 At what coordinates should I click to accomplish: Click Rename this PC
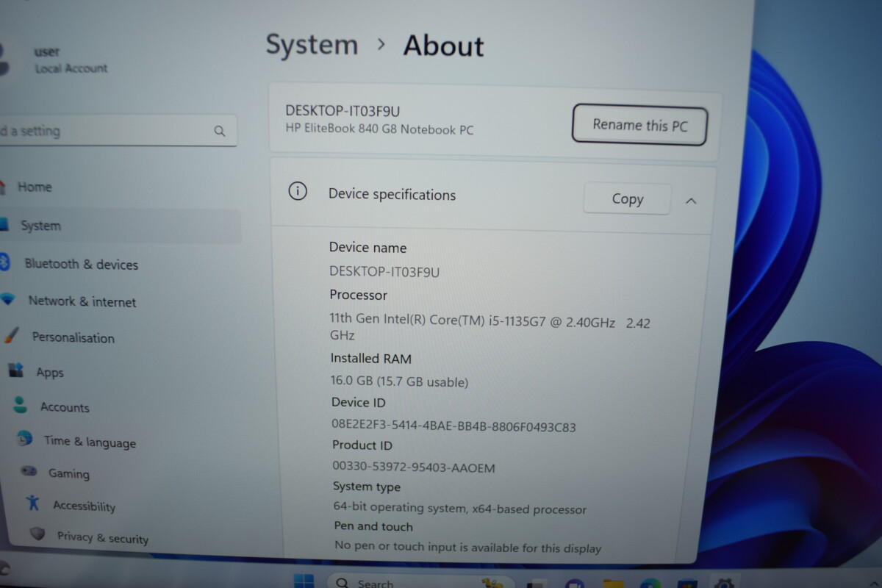639,126
